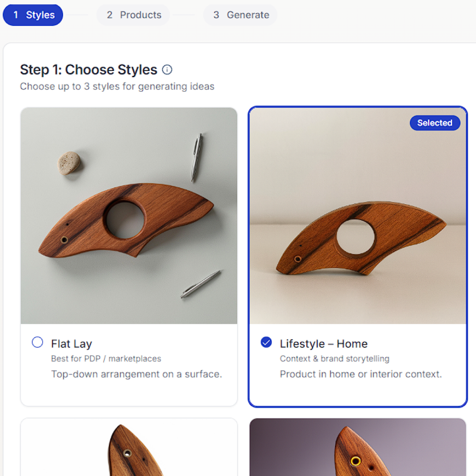Click the Lifestyle – Home preview image
Image resolution: width=476 pixels, height=476 pixels.
click(357, 216)
